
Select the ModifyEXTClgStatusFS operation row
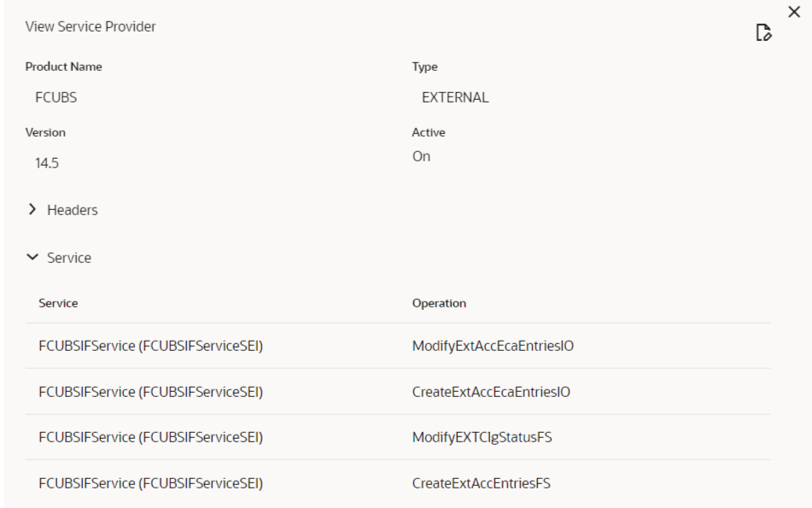point(398,437)
